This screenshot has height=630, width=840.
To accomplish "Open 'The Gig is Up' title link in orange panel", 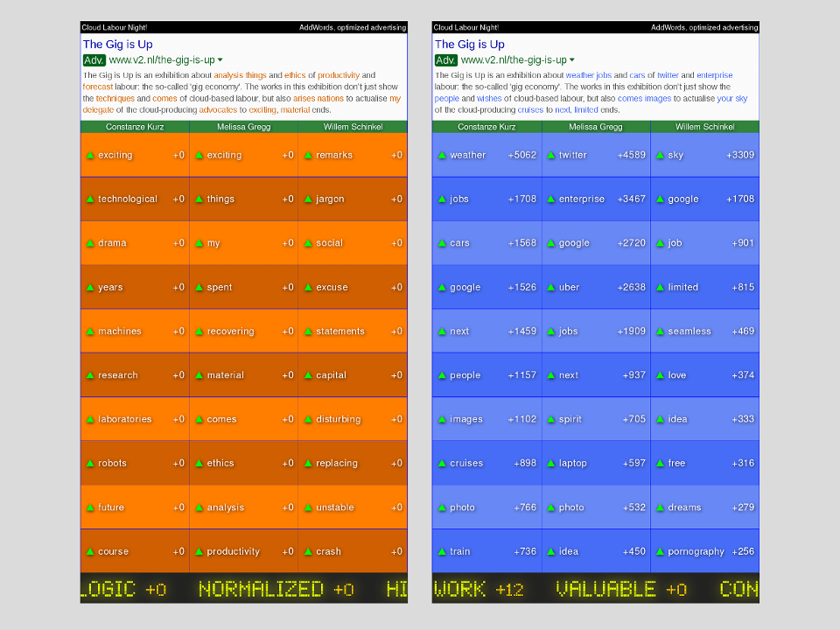I will (118, 44).
